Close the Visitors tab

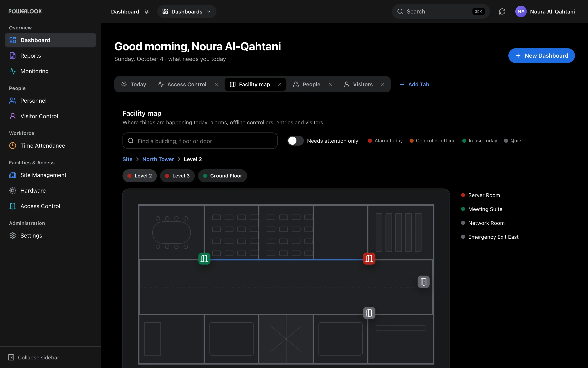[x=382, y=84]
